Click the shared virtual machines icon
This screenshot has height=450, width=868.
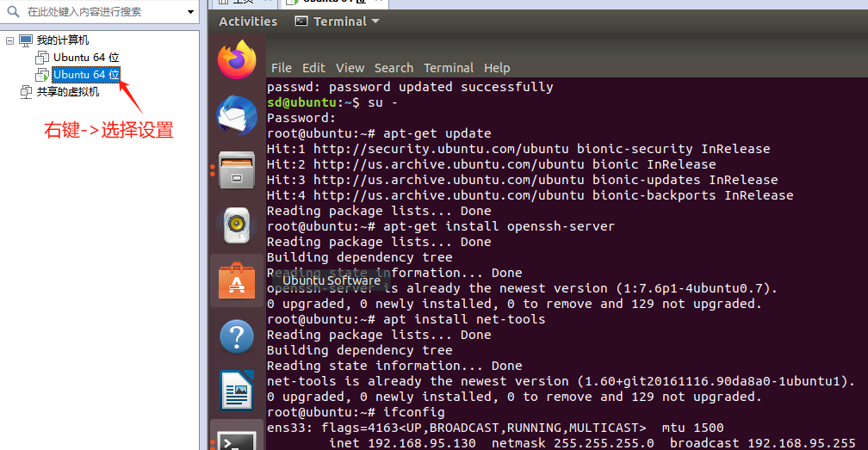click(26, 92)
